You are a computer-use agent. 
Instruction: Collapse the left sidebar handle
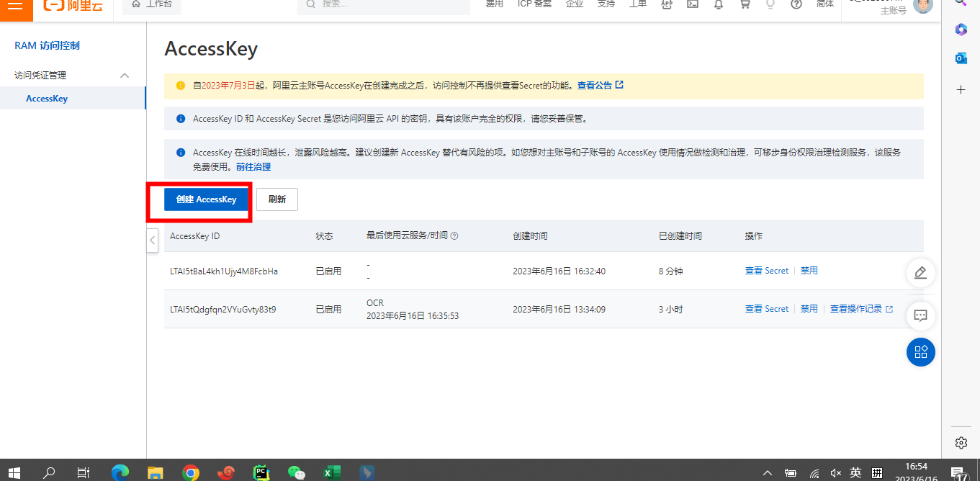[x=153, y=240]
